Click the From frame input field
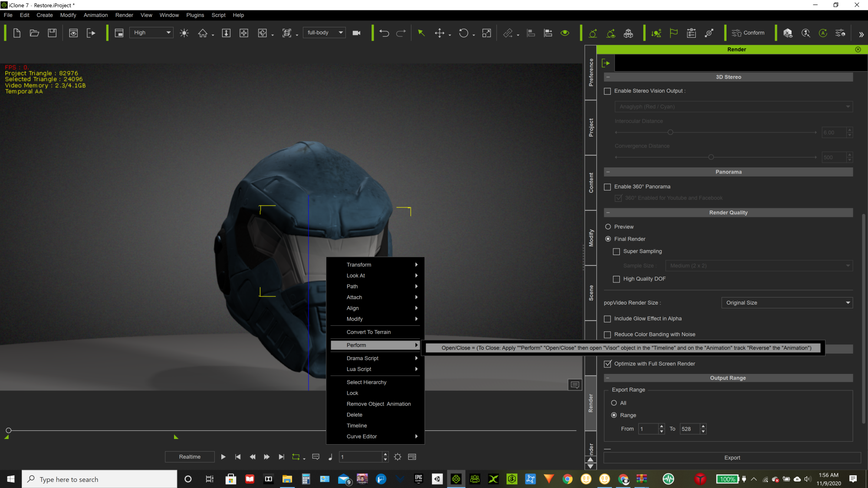This screenshot has height=488, width=868. coord(648,429)
